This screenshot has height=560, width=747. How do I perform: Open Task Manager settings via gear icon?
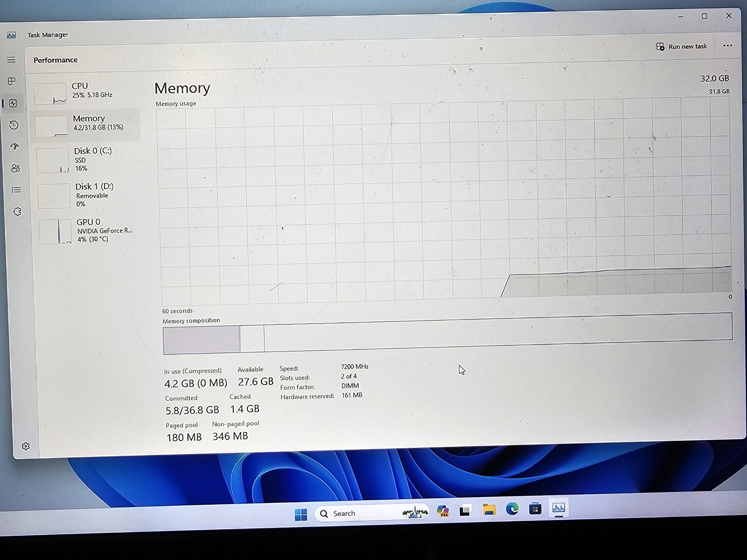[26, 447]
